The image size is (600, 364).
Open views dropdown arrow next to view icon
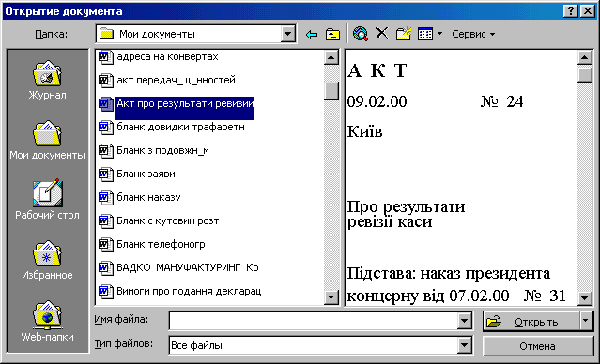point(439,34)
